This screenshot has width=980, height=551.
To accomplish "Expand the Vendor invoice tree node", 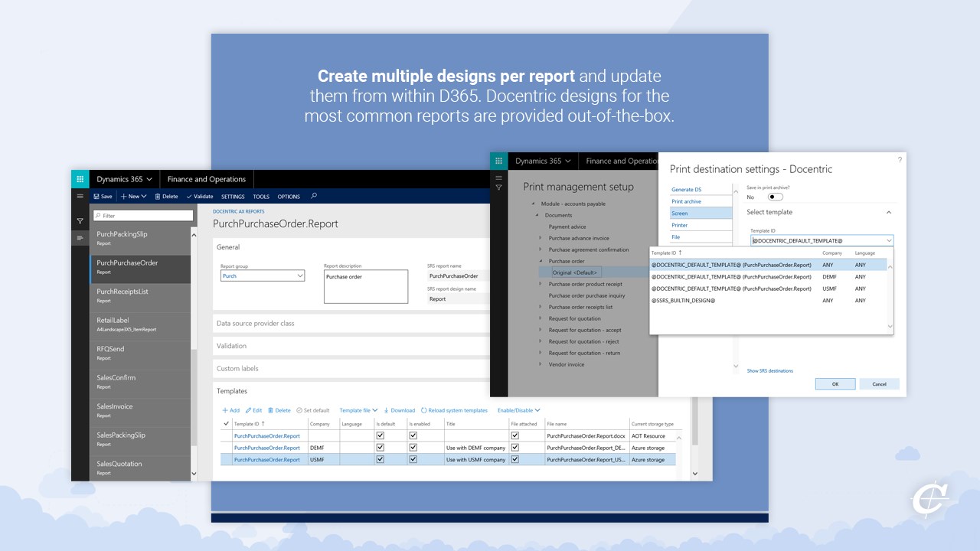I will pyautogui.click(x=541, y=364).
